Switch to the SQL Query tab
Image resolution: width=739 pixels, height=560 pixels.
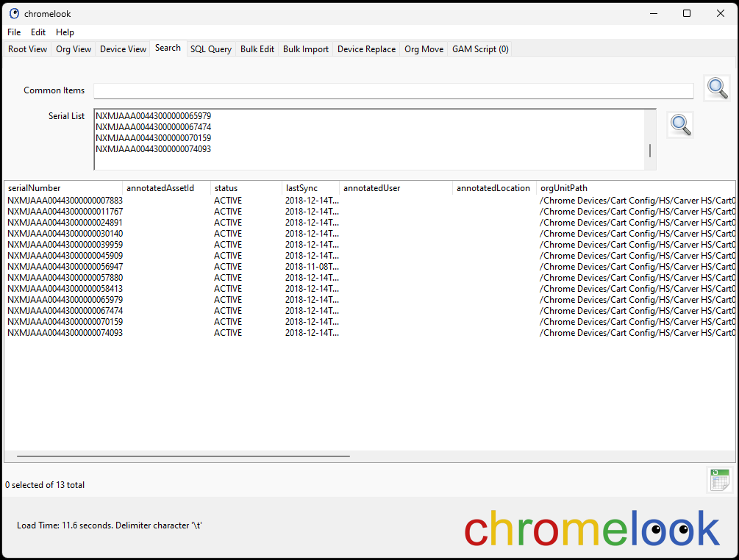coord(210,49)
